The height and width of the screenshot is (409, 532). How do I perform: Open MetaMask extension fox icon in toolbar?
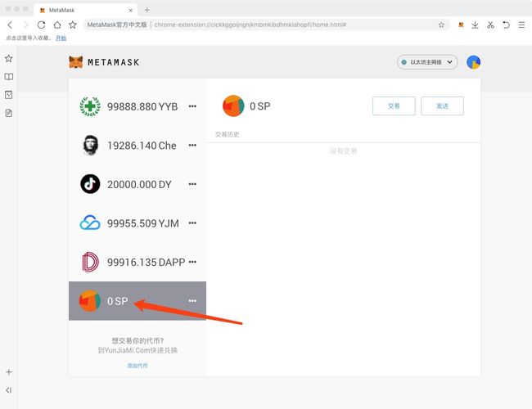(461, 25)
